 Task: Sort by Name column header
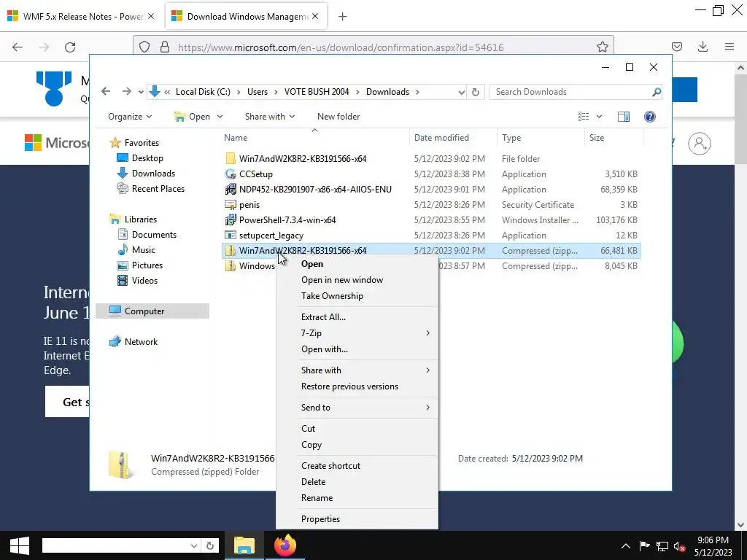point(314,138)
